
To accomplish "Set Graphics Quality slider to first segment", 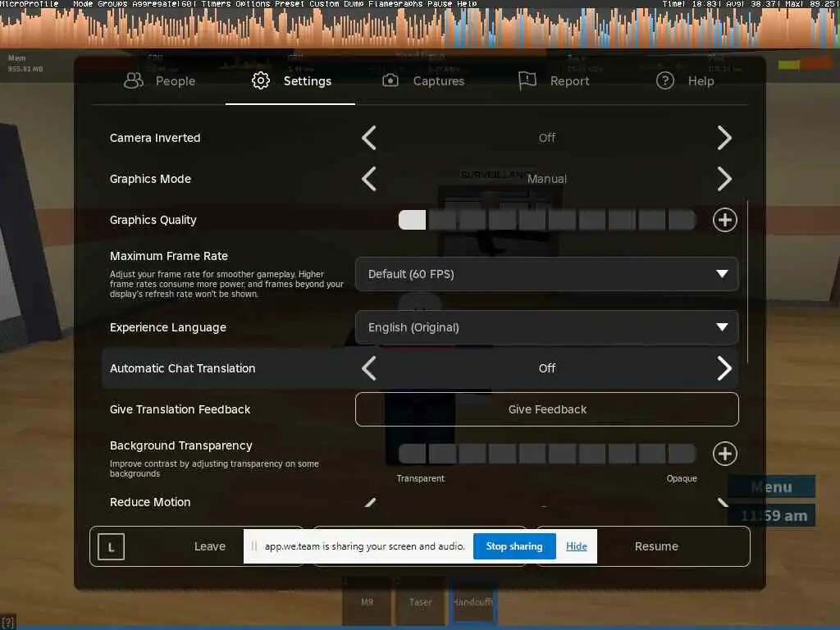I will [413, 220].
